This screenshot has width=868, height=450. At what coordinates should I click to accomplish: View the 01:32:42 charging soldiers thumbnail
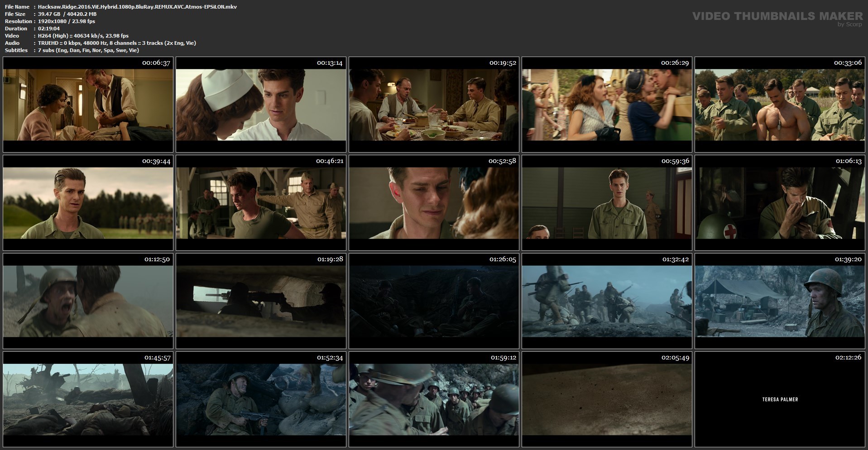pos(607,301)
